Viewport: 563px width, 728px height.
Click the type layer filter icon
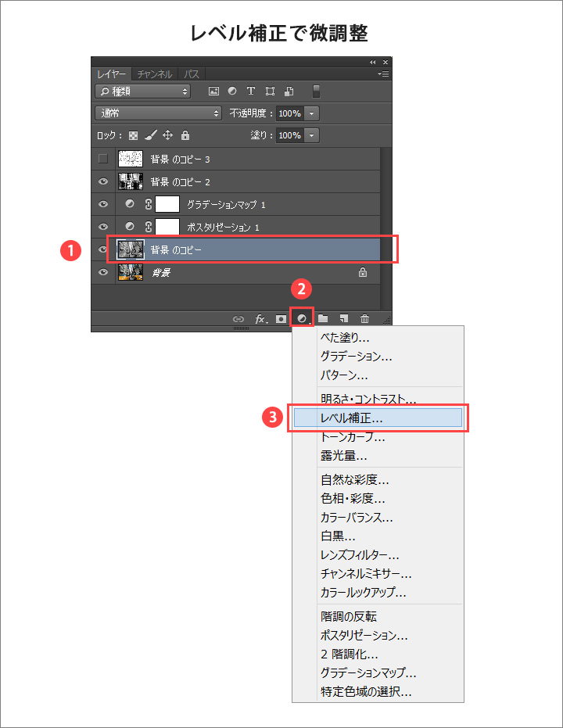[x=251, y=91]
